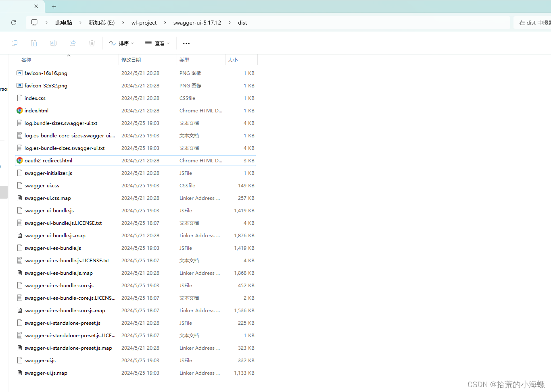The height and width of the screenshot is (392, 551).
Task: Expand chevron after 此电脑 breadcrumb
Action: [x=80, y=23]
